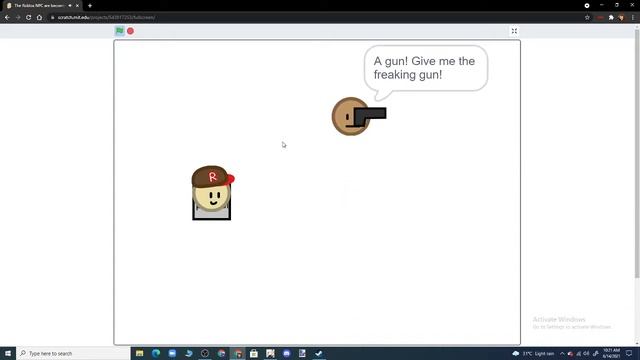Open the Discord icon on the taskbar
The image size is (640, 360).
pos(287,353)
